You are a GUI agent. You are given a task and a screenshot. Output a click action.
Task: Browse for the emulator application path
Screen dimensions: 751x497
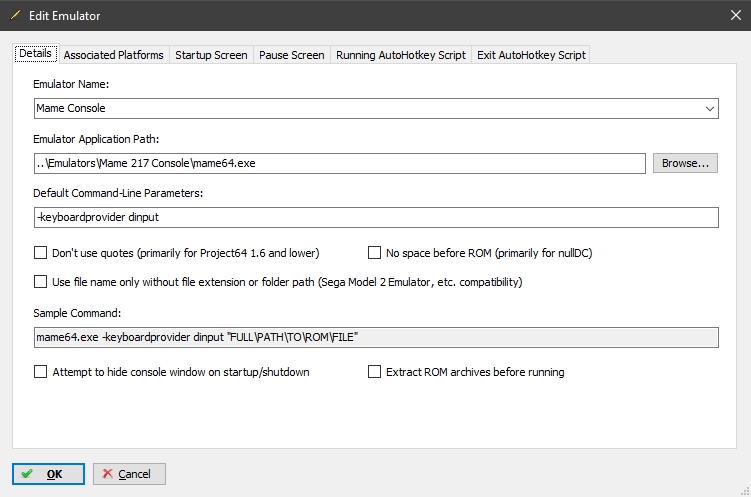click(x=685, y=163)
